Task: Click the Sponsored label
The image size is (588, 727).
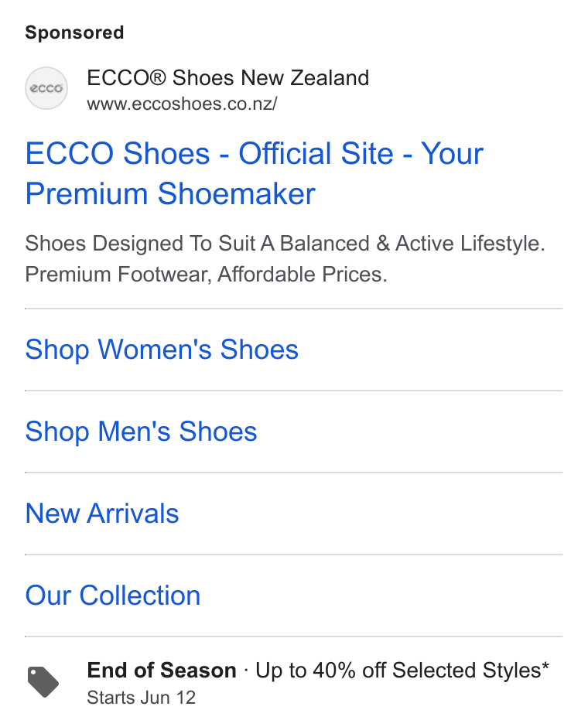Action: point(74,33)
